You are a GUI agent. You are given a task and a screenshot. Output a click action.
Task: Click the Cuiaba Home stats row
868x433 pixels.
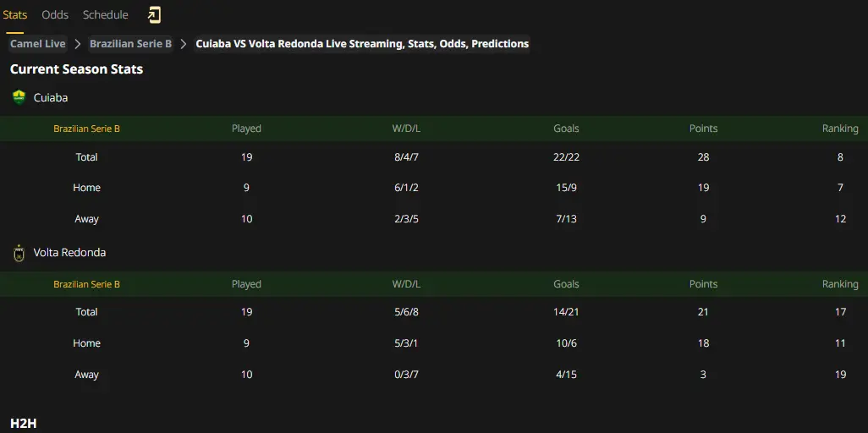(434, 188)
